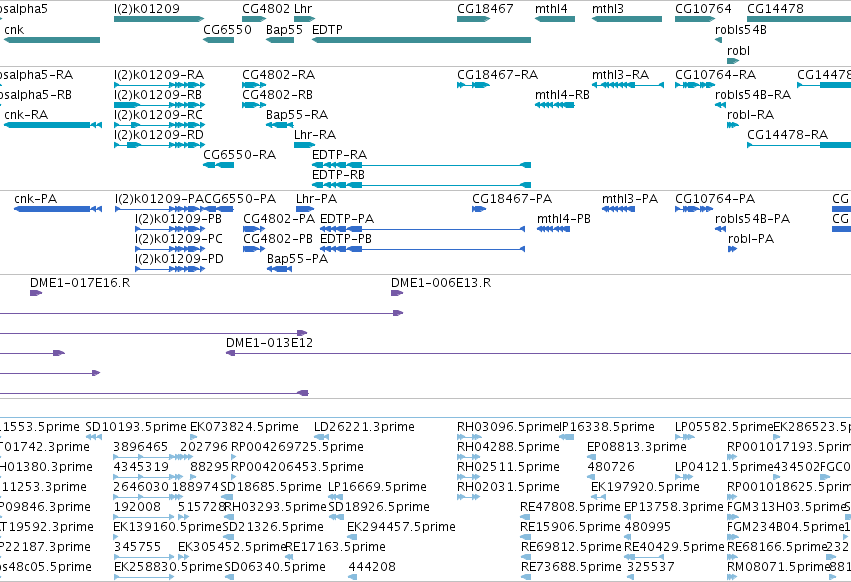This screenshot has width=851, height=582.
Task: Click the EDTP-PB protein feature
Action: pyautogui.click(x=423, y=250)
